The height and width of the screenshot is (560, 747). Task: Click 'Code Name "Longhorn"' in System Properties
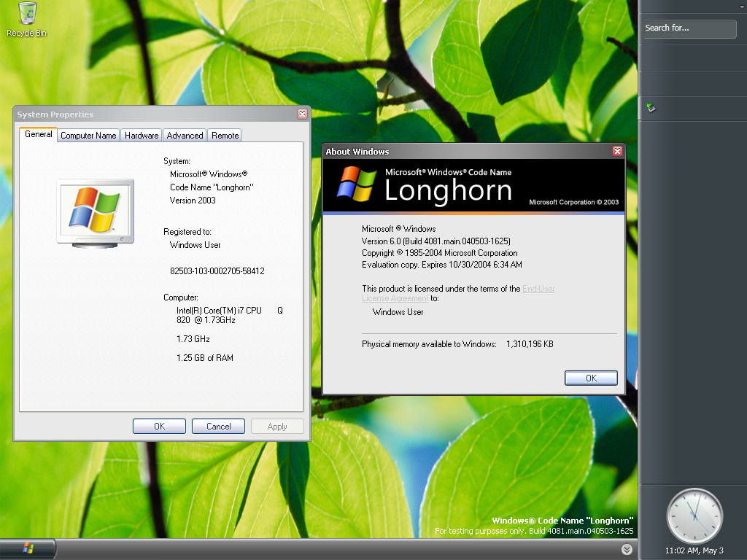212,187
